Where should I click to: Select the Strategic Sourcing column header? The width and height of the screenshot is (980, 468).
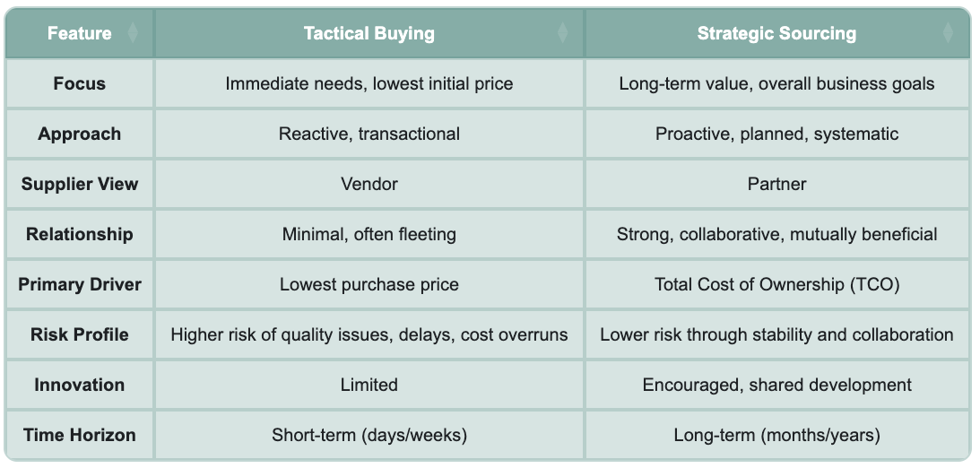(x=777, y=33)
